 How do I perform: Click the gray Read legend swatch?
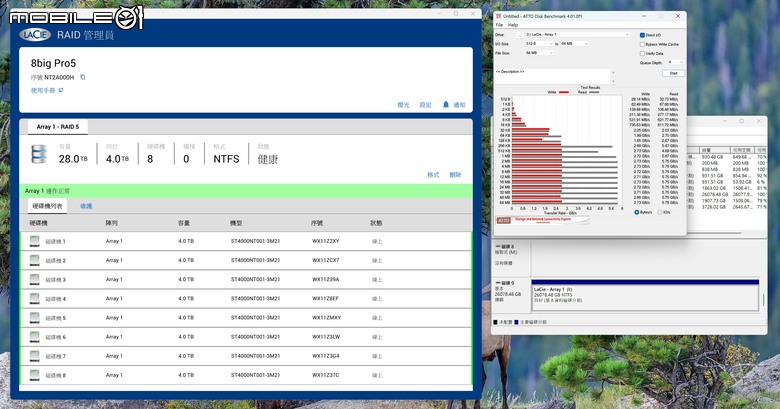pyautogui.click(x=594, y=92)
